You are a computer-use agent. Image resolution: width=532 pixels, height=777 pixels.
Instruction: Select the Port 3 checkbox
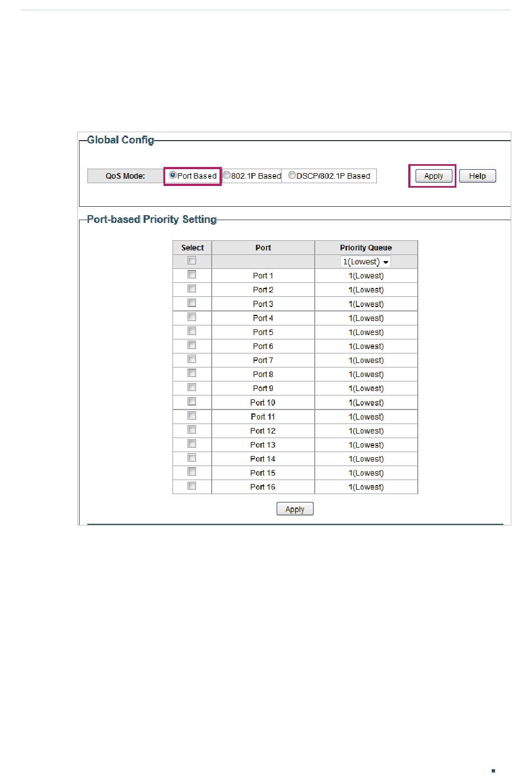192,303
